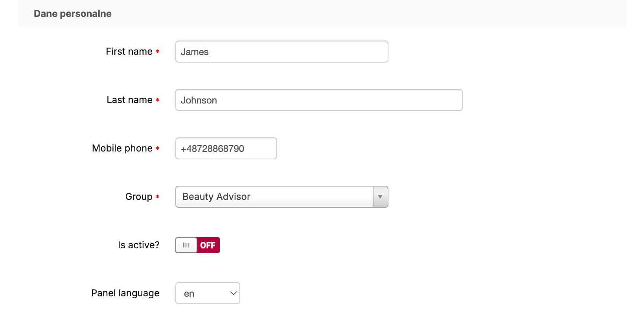Click the Last name label

click(129, 100)
